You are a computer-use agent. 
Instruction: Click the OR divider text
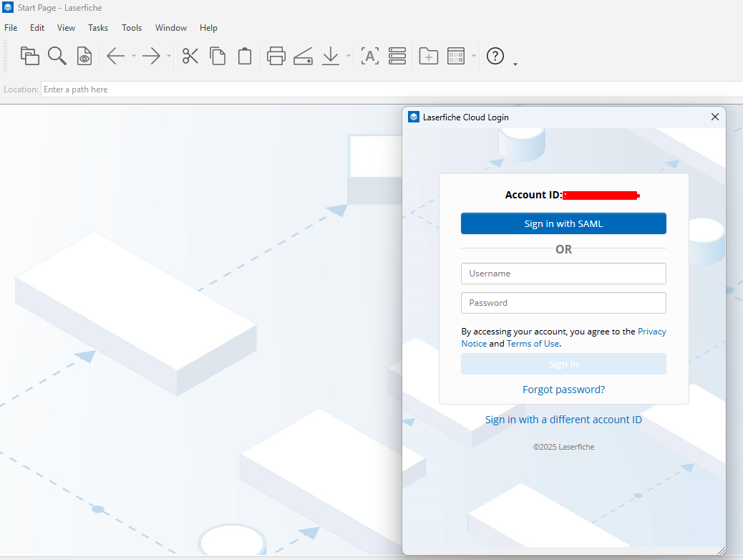[563, 249]
